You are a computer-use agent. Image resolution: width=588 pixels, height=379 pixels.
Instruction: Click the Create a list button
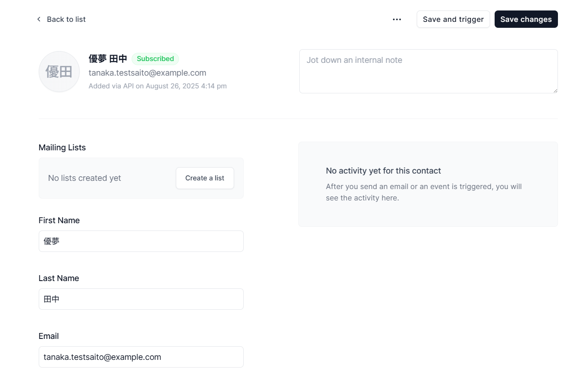pos(205,178)
